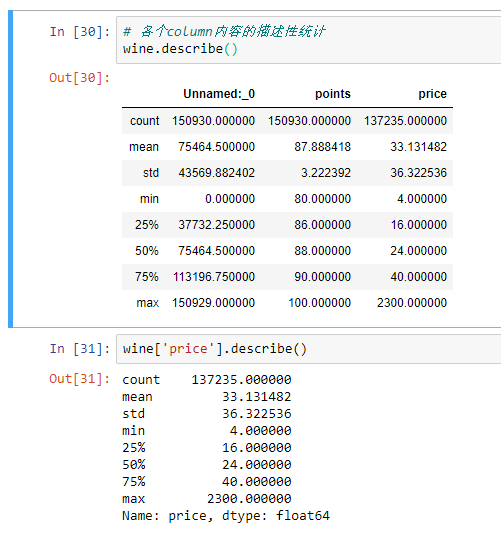Viewport: 501px width, 537px height.
Task: Click points std cell 3.222392
Action: coord(326,173)
